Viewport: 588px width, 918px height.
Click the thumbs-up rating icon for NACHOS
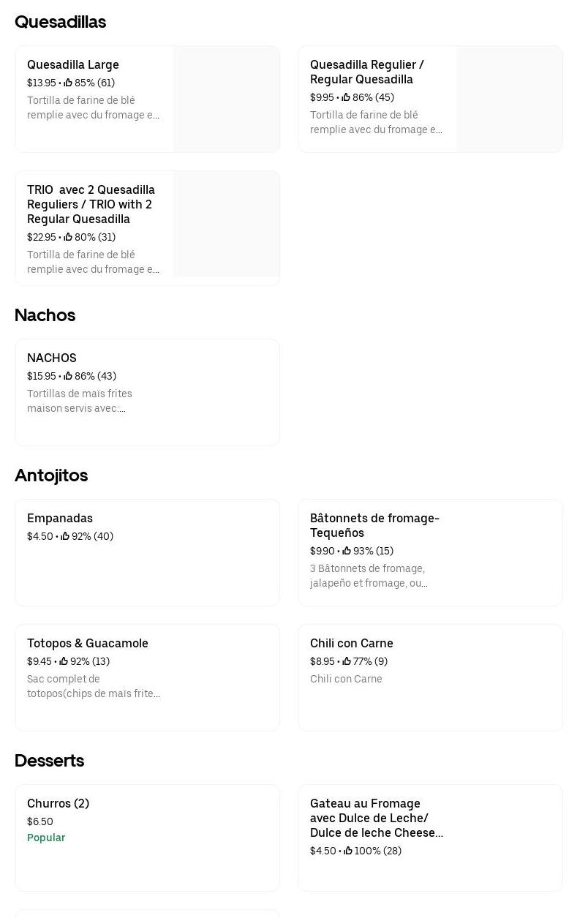click(x=68, y=377)
